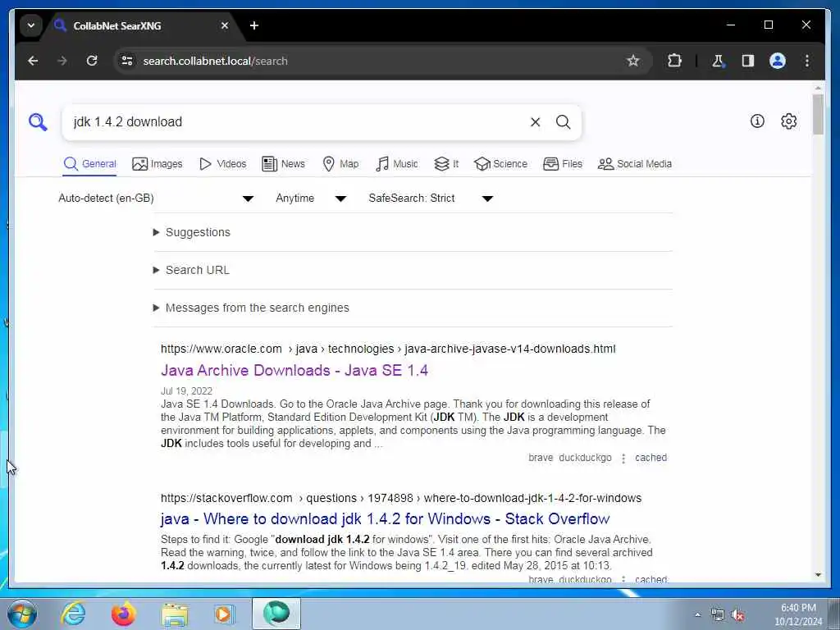Screen dimensions: 840x630
Task: Show hidden tray icons arrow
Action: coord(697,615)
